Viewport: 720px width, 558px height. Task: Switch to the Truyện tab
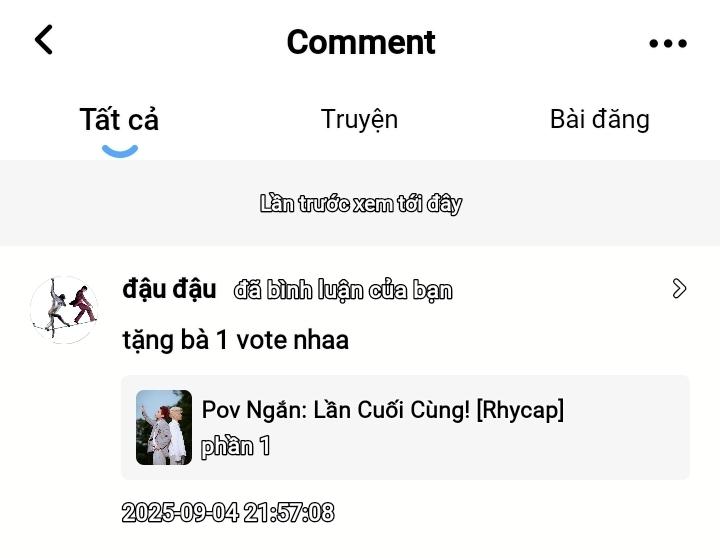tap(359, 119)
